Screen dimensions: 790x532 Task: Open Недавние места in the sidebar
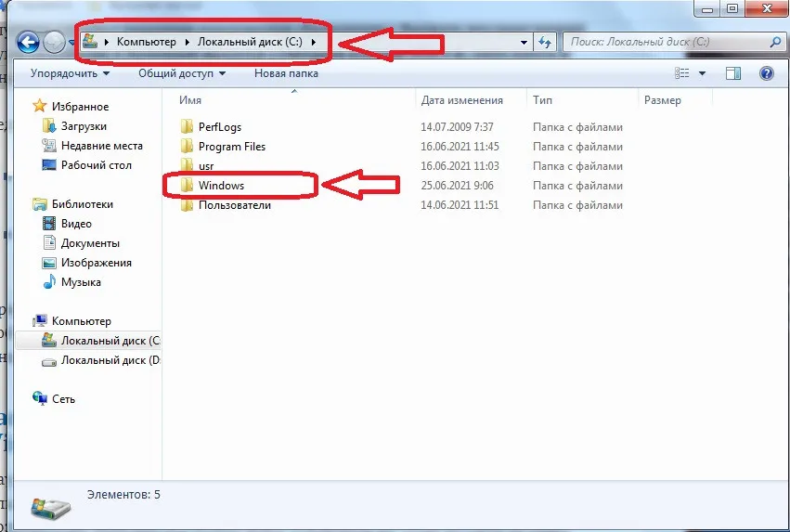(x=102, y=146)
